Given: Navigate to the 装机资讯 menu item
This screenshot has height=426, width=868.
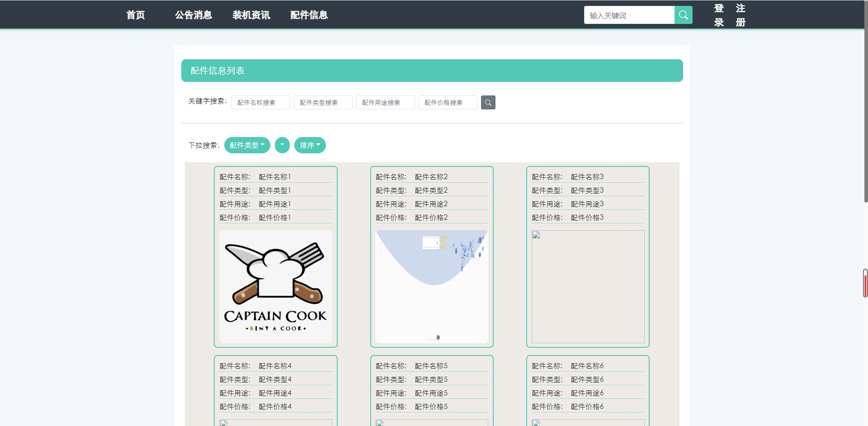Looking at the screenshot, I should click(x=251, y=15).
